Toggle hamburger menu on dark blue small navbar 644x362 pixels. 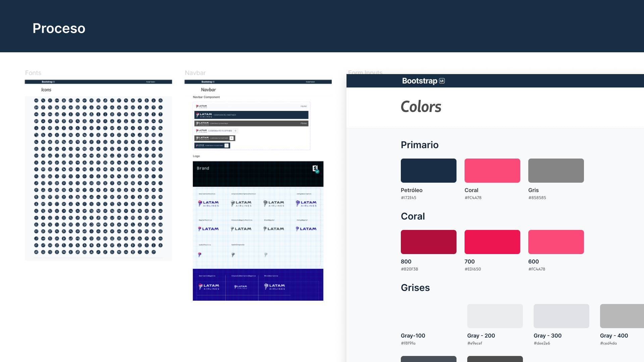click(227, 145)
